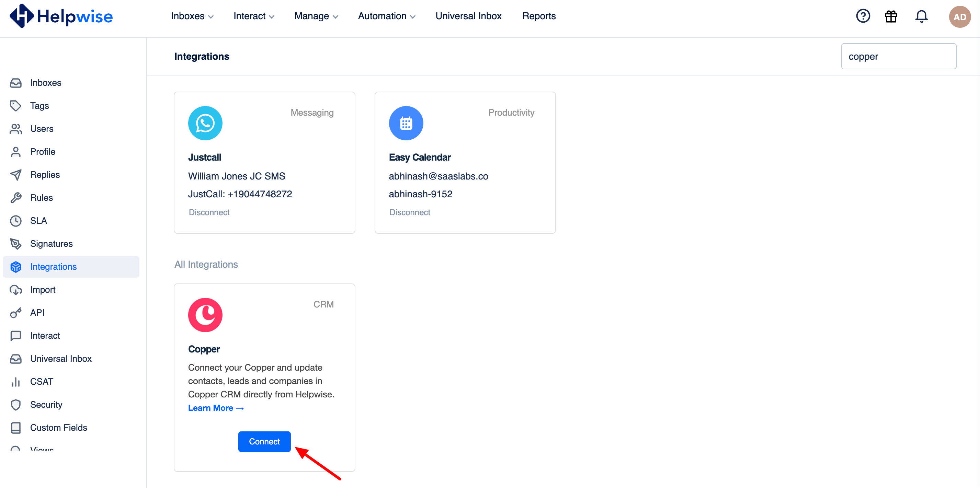Click the All Integrations heading
The image size is (980, 488).
[x=206, y=264]
